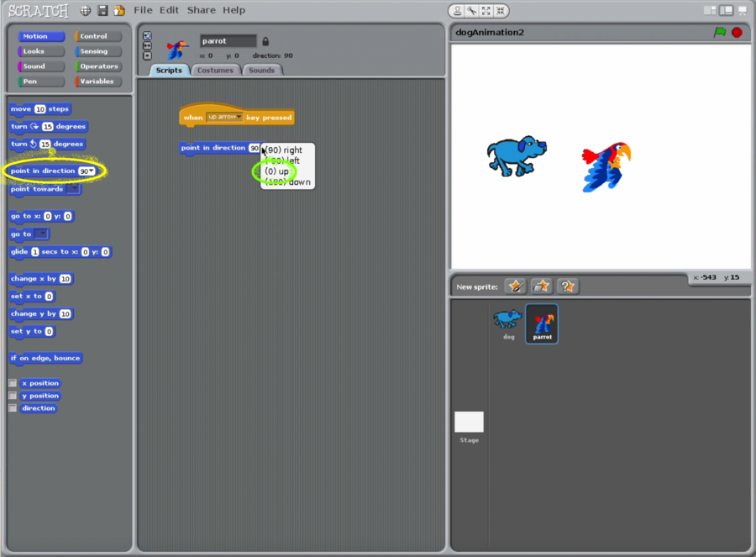Select the dog sprite thumbnail
756x557 pixels.
(507, 323)
